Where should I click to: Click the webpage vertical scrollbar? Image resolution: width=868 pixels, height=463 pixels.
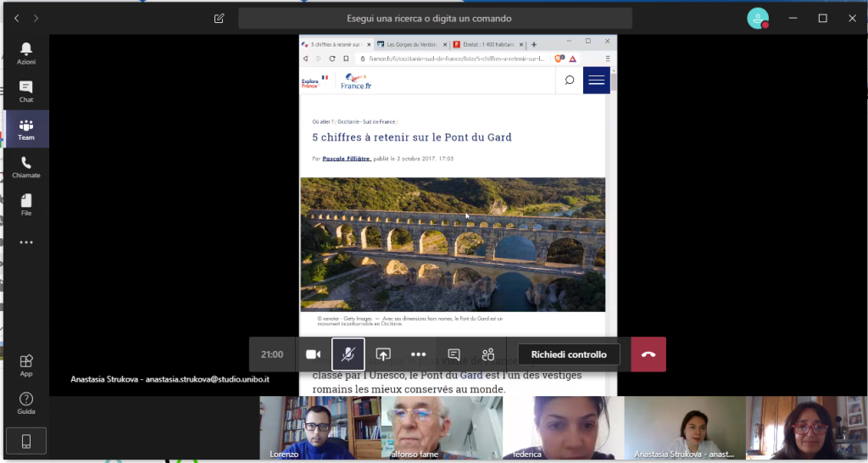(x=614, y=82)
